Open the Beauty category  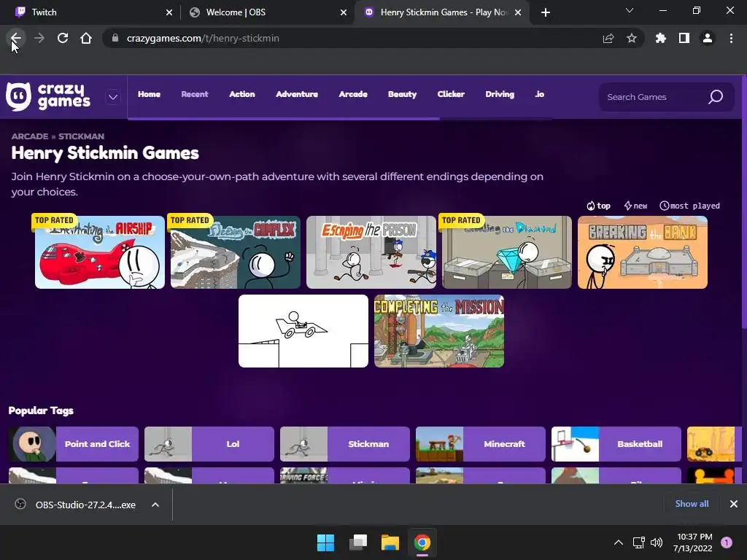tap(402, 94)
